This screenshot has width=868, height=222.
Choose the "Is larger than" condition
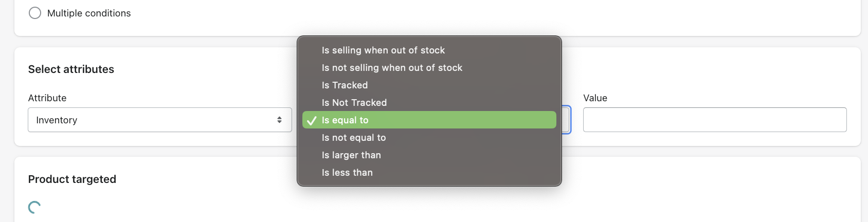point(351,155)
